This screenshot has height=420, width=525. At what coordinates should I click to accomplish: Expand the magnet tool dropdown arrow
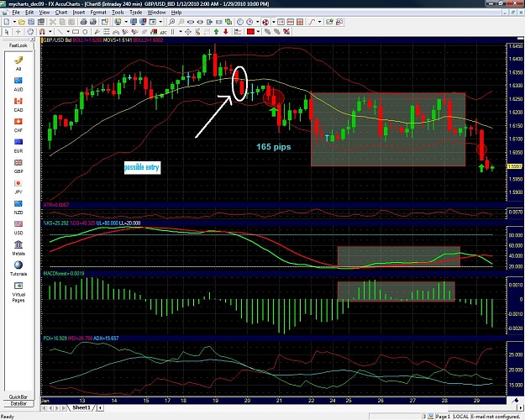pyautogui.click(x=50, y=32)
